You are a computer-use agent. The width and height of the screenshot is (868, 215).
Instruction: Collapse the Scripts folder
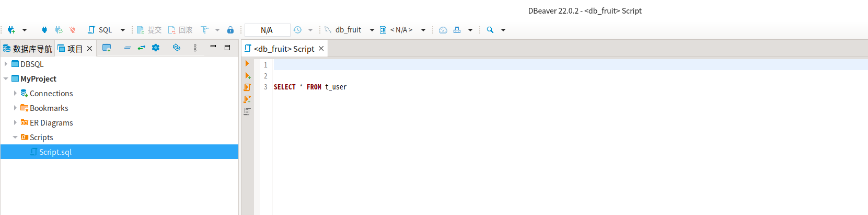click(x=15, y=137)
